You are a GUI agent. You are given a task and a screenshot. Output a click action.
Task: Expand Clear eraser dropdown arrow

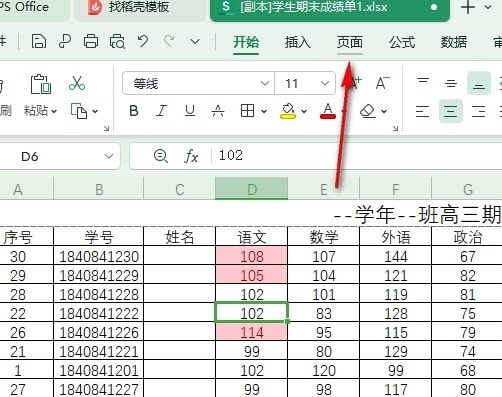point(384,111)
